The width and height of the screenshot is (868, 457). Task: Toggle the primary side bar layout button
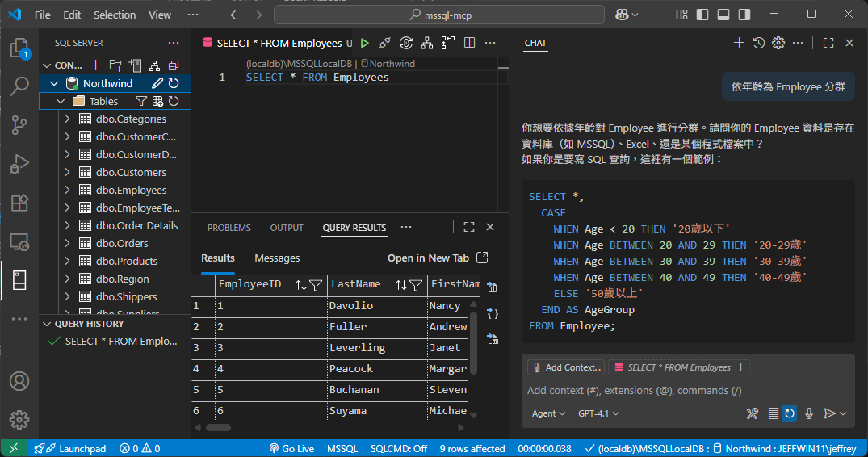702,15
